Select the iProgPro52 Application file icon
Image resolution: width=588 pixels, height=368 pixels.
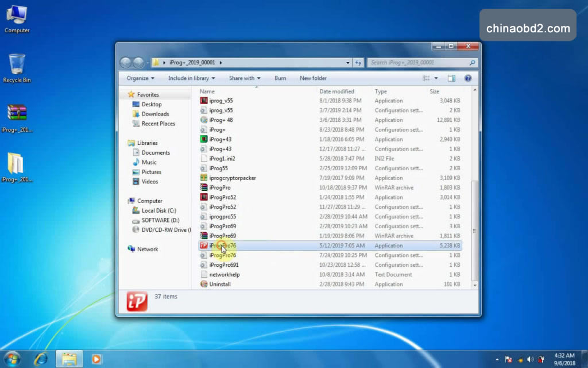(x=204, y=197)
